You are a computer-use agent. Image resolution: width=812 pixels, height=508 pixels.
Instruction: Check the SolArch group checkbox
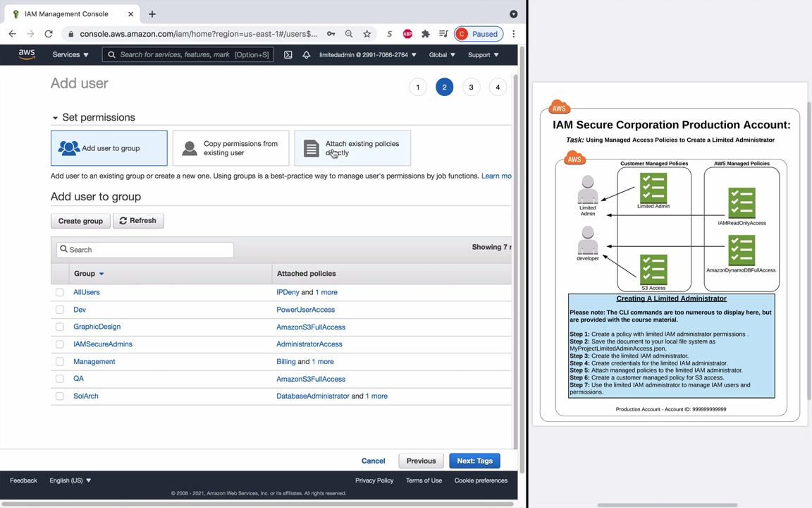click(59, 396)
